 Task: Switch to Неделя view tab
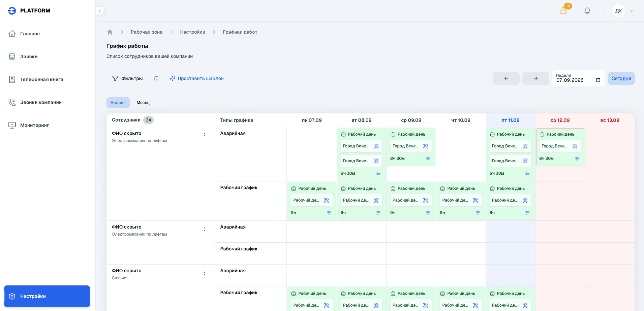click(118, 103)
